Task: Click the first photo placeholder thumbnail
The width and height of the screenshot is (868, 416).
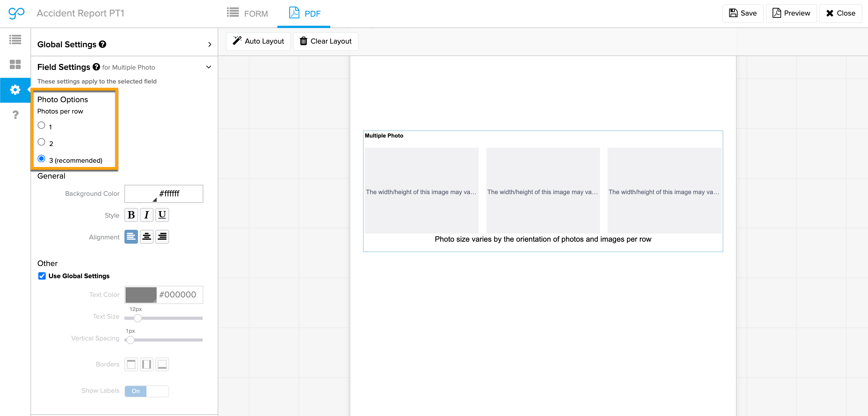Action: coord(422,190)
